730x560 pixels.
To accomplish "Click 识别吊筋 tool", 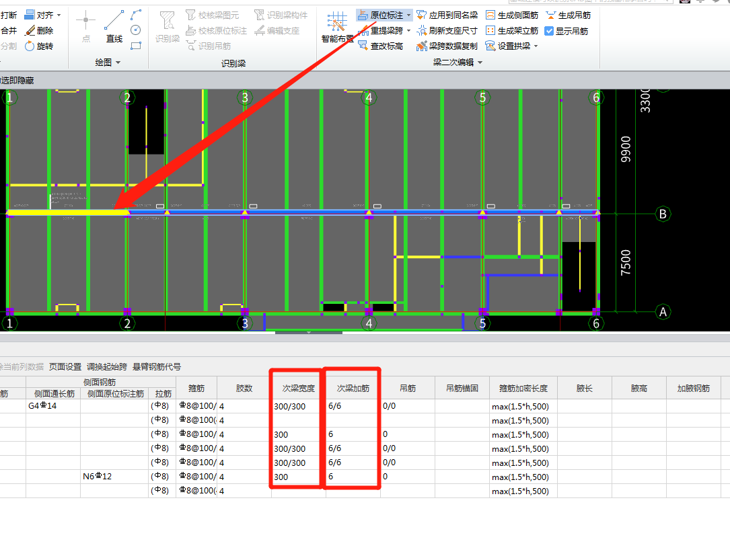I will point(208,46).
